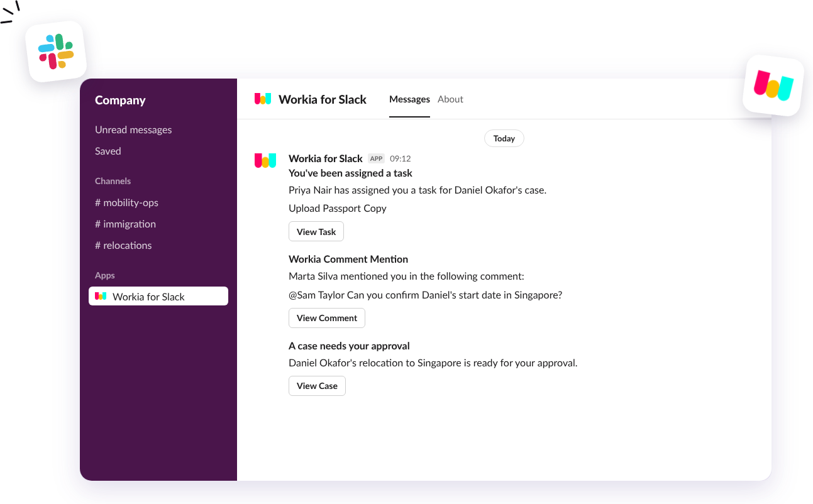813x504 pixels.
Task: Click the APP badge next to sender
Action: click(x=376, y=158)
